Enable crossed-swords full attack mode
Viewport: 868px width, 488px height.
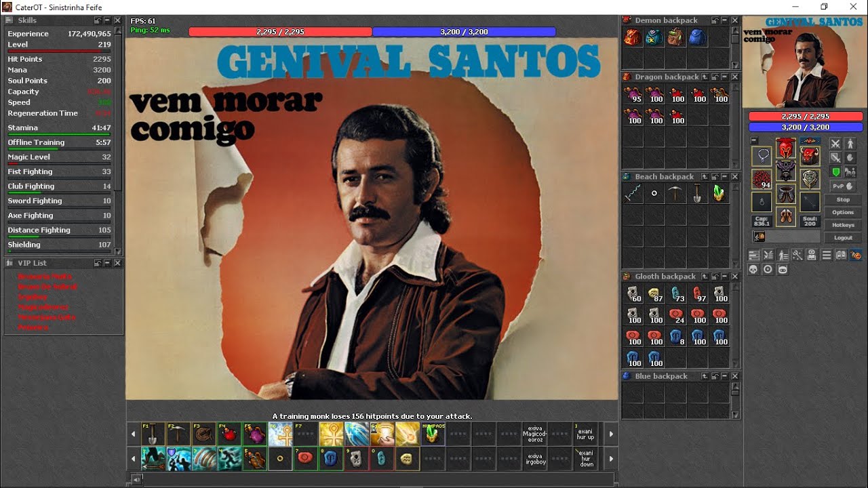click(x=835, y=144)
